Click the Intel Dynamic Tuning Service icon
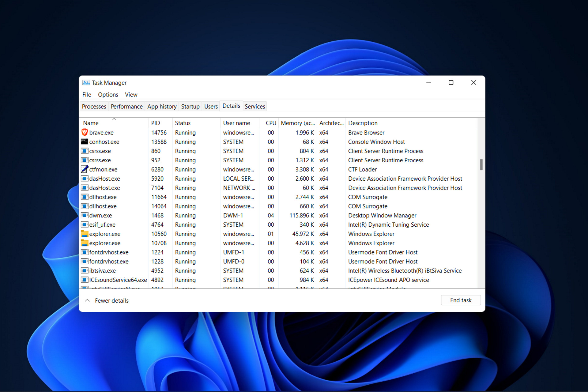 (x=84, y=224)
